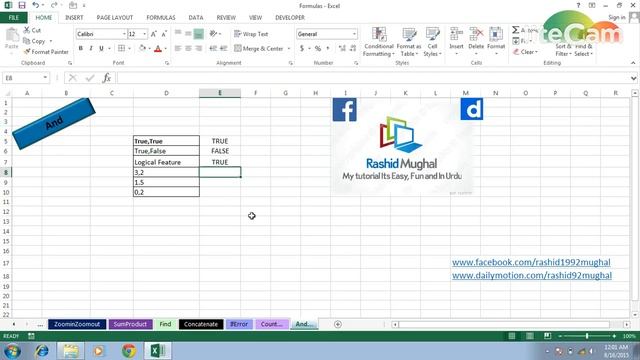The height and width of the screenshot is (360, 640).
Task: Click Find & Select button
Action: point(583,50)
